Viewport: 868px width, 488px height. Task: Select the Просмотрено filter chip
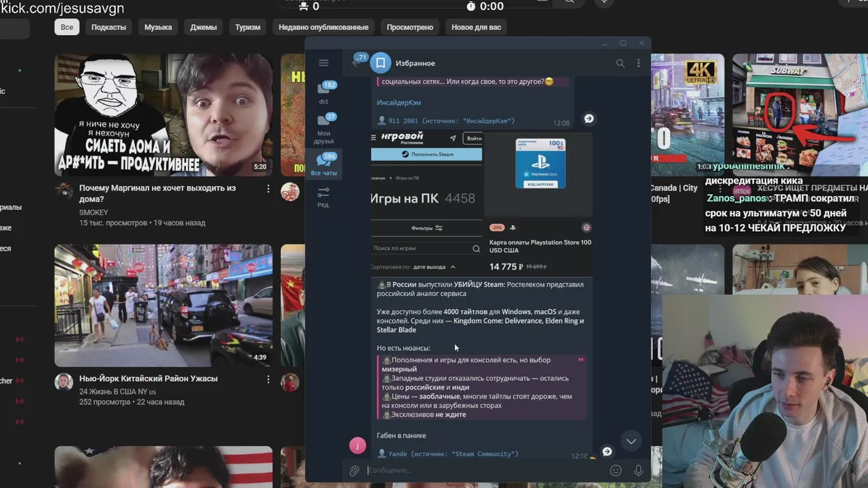click(410, 27)
